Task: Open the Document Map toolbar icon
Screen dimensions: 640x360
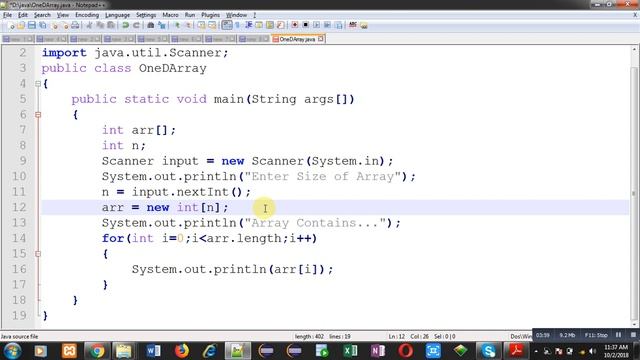Action: [270, 25]
